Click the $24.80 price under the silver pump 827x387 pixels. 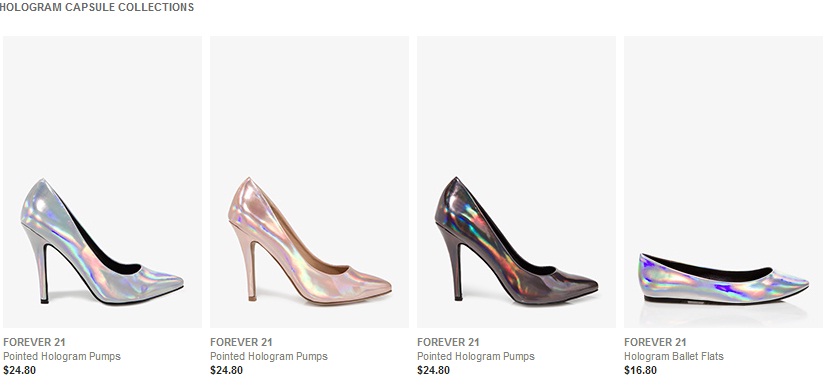[x=20, y=370]
